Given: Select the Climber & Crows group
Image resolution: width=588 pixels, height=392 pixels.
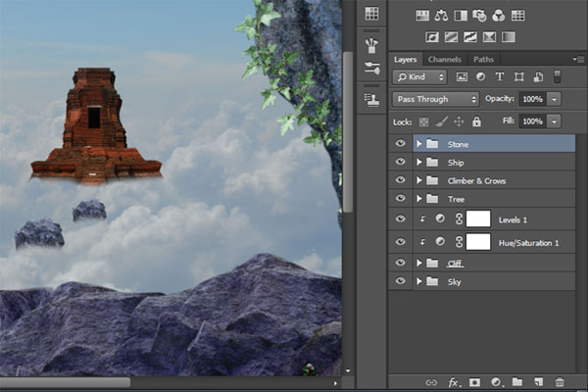Looking at the screenshot, I should 477,181.
